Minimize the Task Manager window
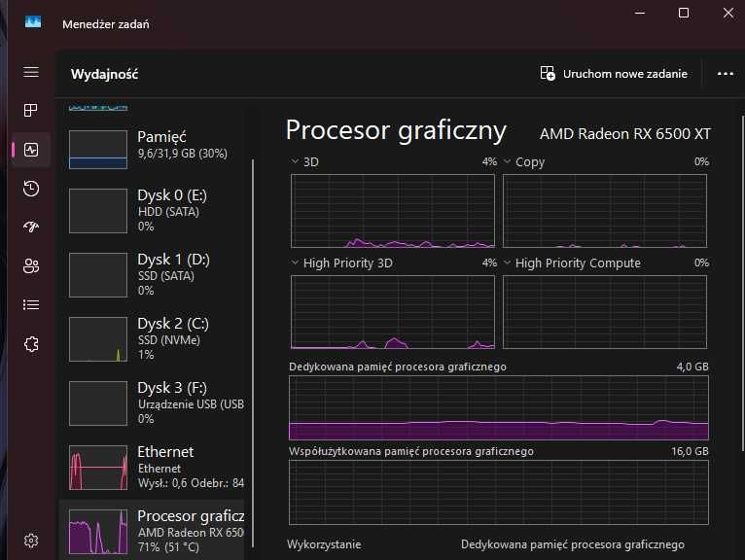The image size is (745, 560). [640, 13]
